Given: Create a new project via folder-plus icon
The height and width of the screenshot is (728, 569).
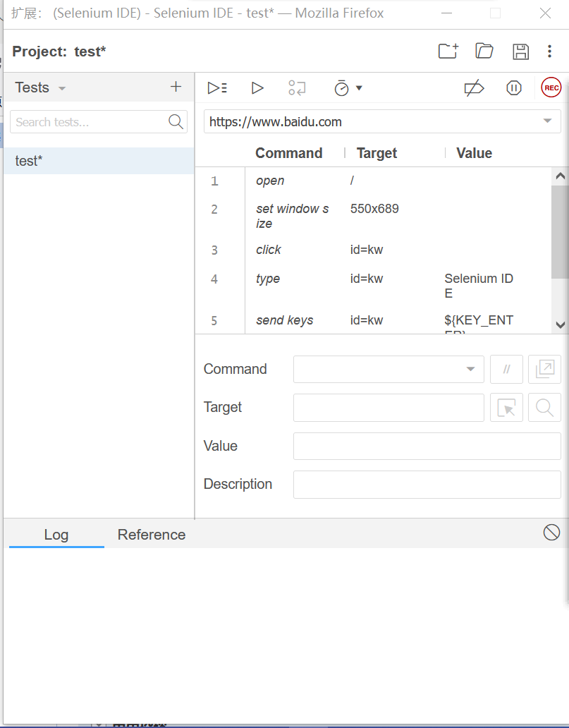Looking at the screenshot, I should click(x=448, y=51).
